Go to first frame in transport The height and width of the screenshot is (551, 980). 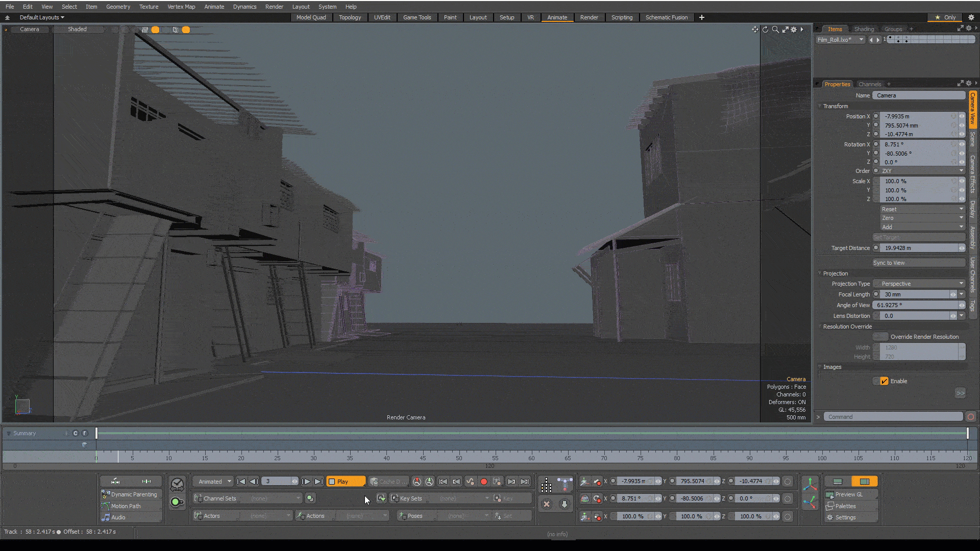[241, 482]
